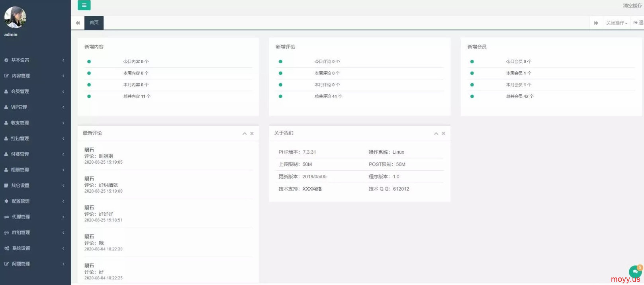
Task: Open the green chat bubble widget
Action: coord(635,272)
